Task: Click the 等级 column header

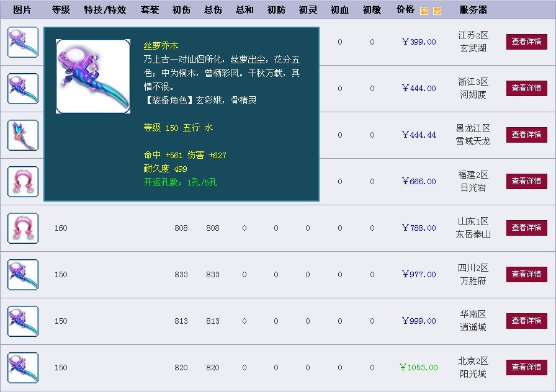Action: [x=61, y=10]
